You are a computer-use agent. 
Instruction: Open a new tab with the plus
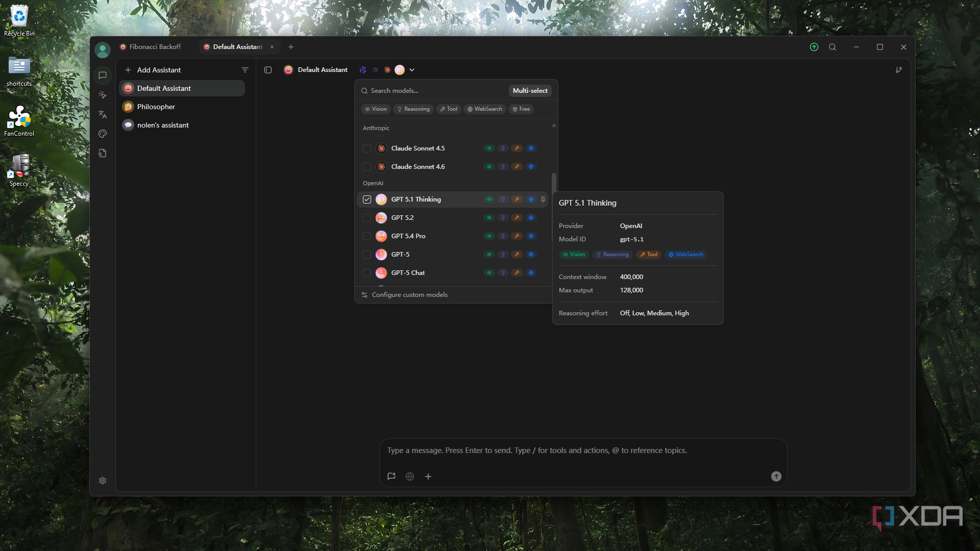pyautogui.click(x=291, y=47)
